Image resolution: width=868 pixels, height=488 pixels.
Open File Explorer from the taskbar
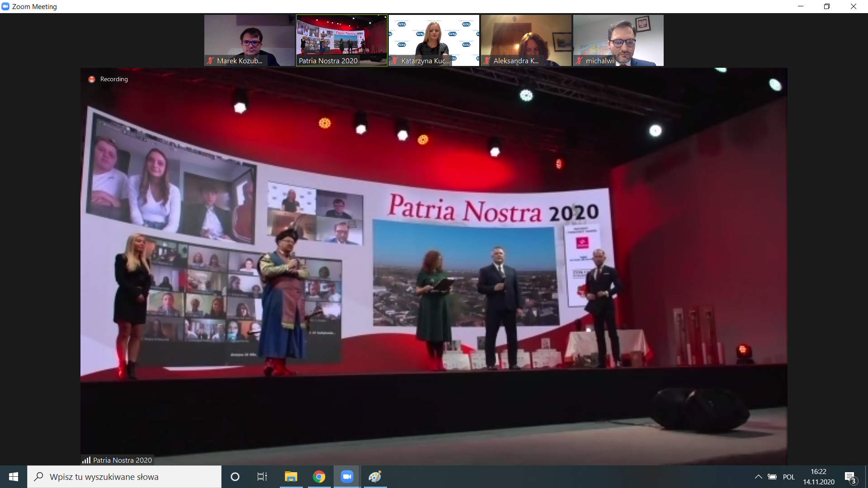(x=291, y=477)
